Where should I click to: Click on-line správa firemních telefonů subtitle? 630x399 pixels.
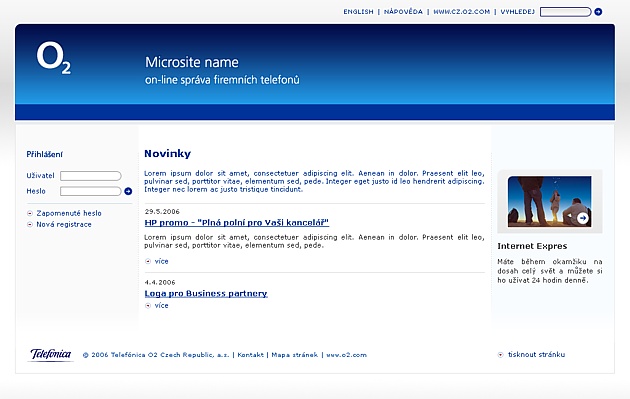(222, 80)
